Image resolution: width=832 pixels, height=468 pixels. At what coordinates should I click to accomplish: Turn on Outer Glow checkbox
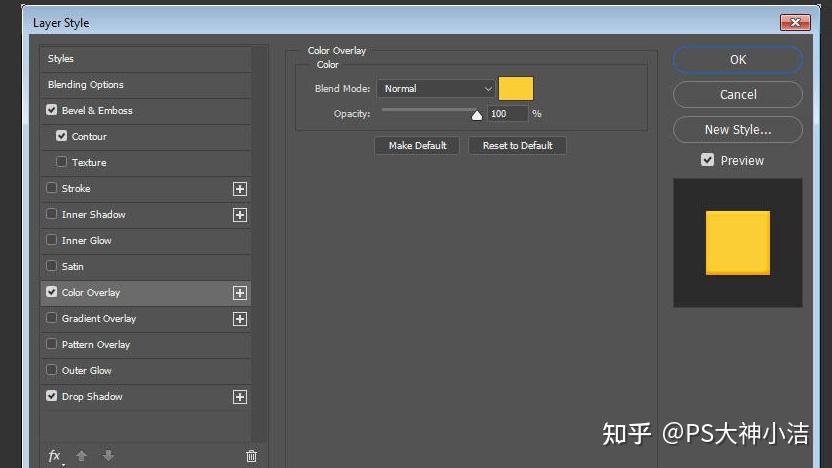(51, 370)
